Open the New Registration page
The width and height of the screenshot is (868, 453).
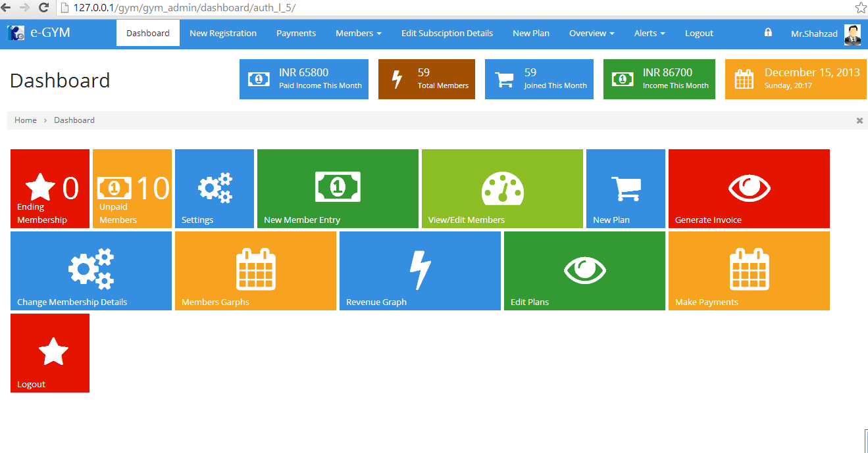coord(223,33)
